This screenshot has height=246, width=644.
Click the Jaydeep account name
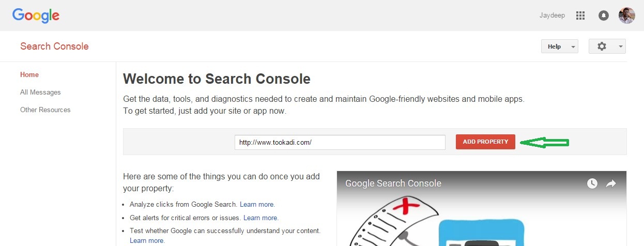pyautogui.click(x=552, y=16)
